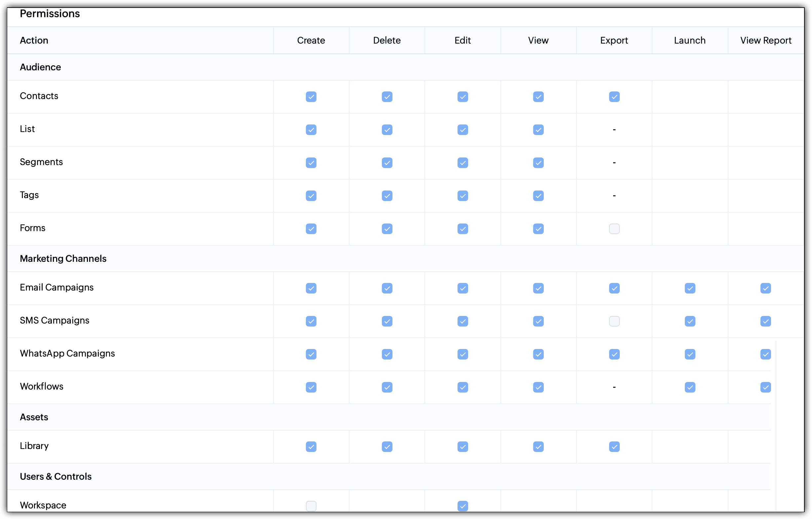The width and height of the screenshot is (812, 519).
Task: Uncheck Forms Delete permission
Action: coord(387,229)
